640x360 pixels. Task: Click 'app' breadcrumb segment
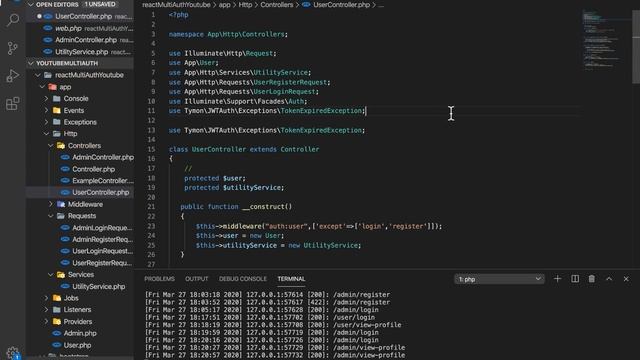point(224,5)
